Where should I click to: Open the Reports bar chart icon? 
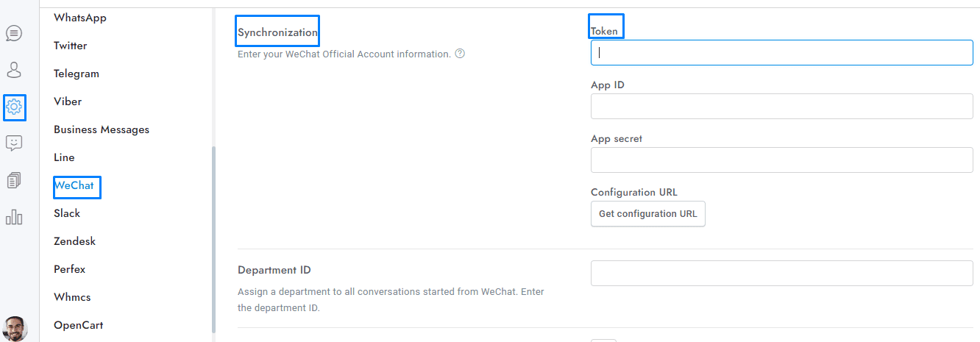14,218
